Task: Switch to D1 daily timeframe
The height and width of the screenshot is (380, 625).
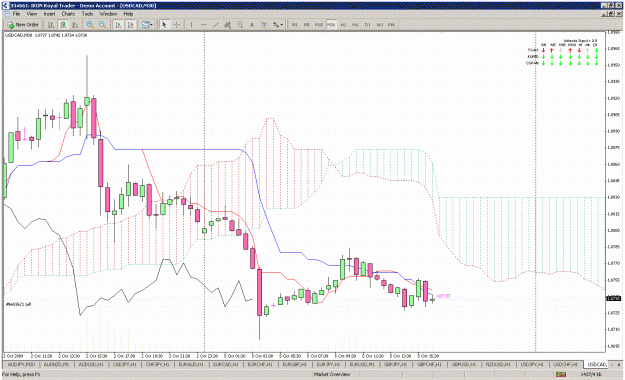Action: [368, 25]
